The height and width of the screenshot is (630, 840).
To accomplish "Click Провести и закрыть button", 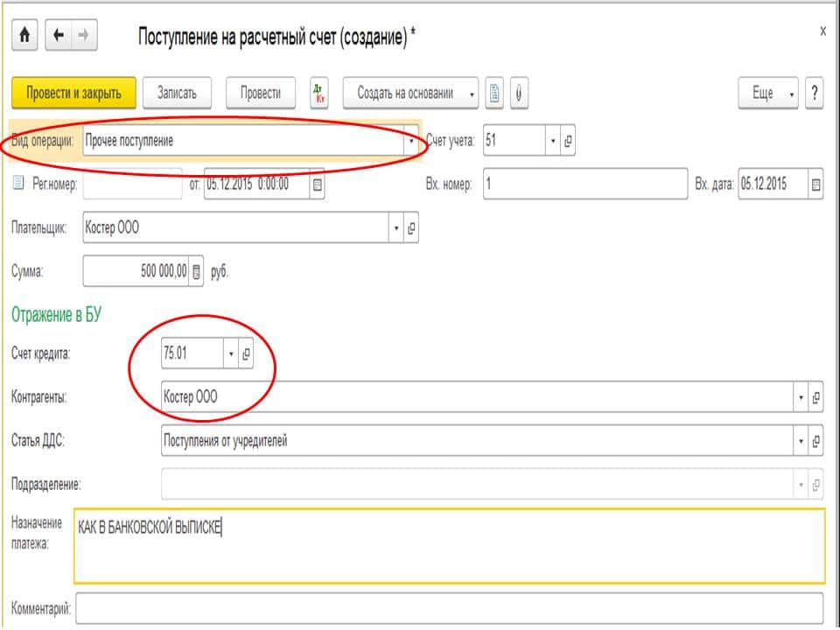I will click(x=73, y=94).
